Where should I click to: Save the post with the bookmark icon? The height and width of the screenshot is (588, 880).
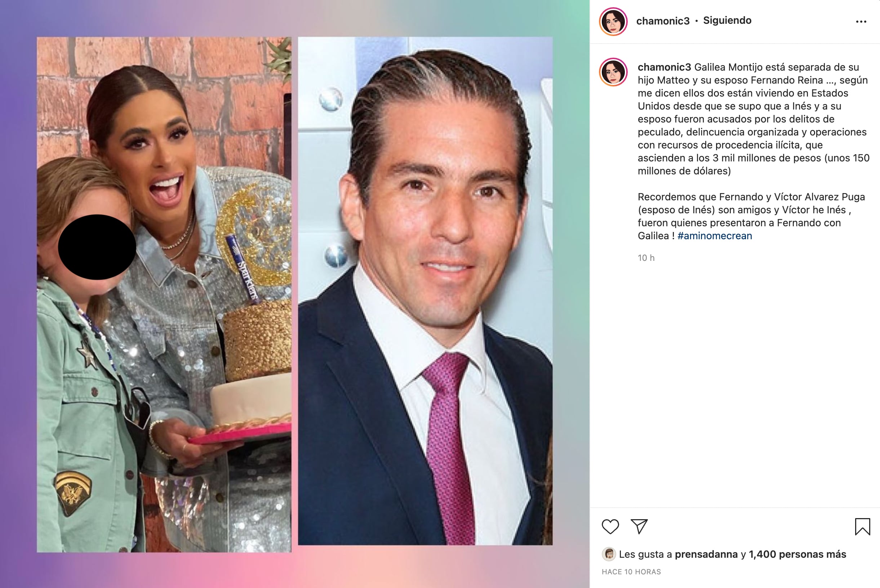(x=862, y=526)
